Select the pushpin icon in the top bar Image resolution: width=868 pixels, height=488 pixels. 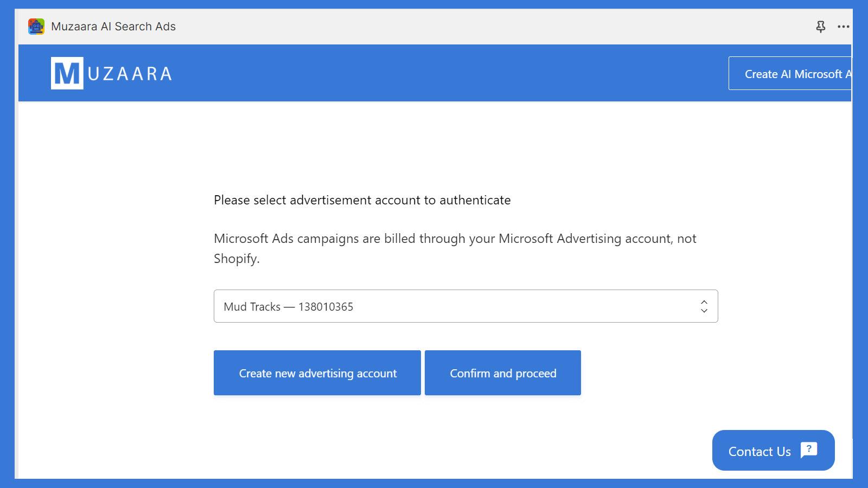pyautogui.click(x=821, y=26)
